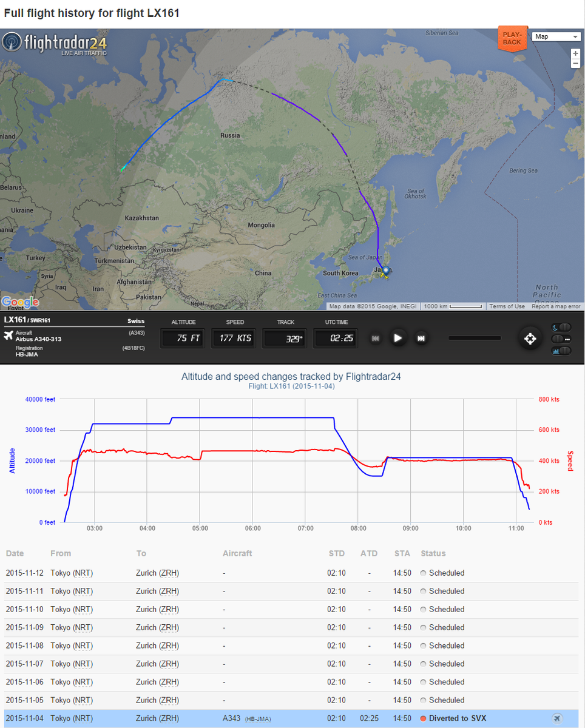Image resolution: width=585 pixels, height=728 pixels.
Task: Select the 2015-11-10 Scheduled status radio
Action: (424, 610)
